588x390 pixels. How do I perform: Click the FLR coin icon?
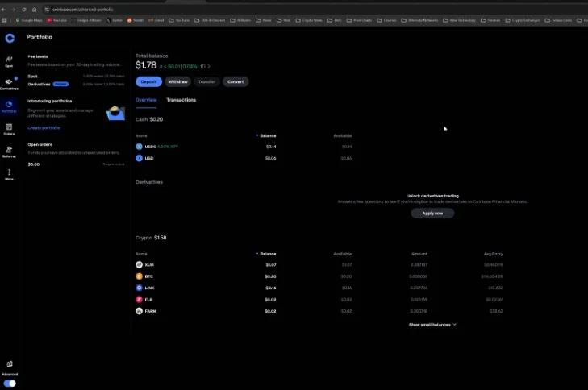pyautogui.click(x=139, y=299)
